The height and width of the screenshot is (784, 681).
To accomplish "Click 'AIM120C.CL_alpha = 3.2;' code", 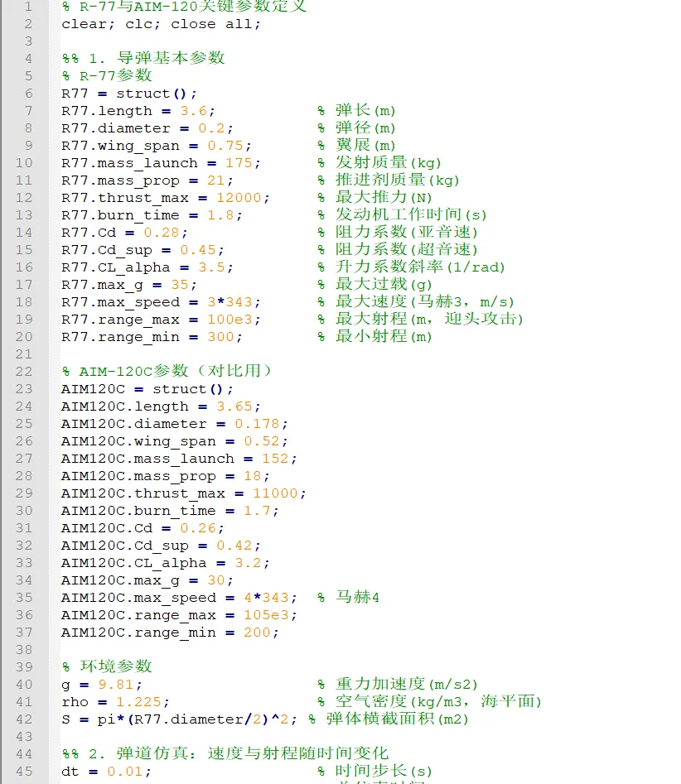I will [166, 563].
